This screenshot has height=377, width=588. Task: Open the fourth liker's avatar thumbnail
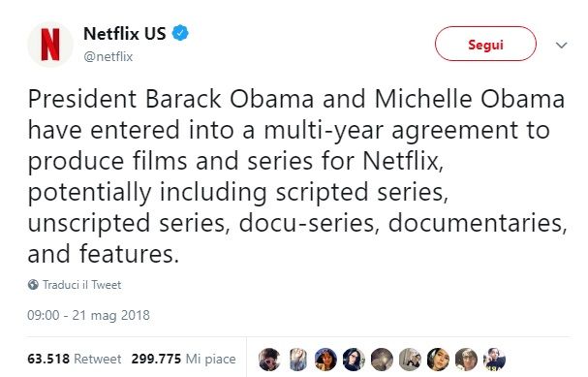(x=354, y=359)
